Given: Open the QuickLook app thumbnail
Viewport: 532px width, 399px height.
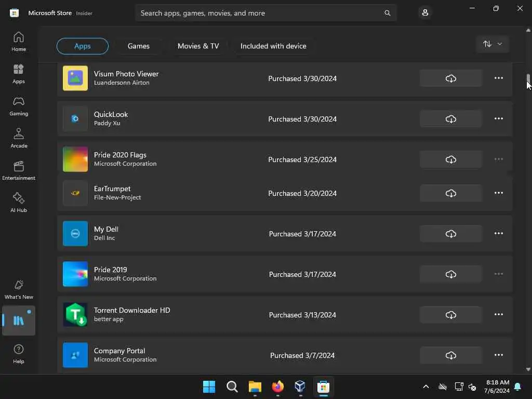Looking at the screenshot, I should (75, 119).
